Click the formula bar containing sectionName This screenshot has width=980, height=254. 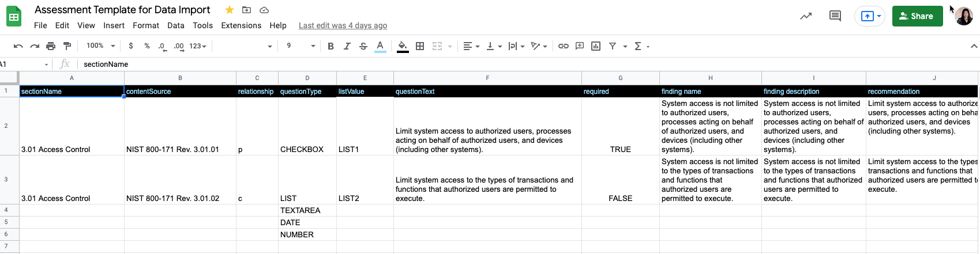tap(528, 64)
